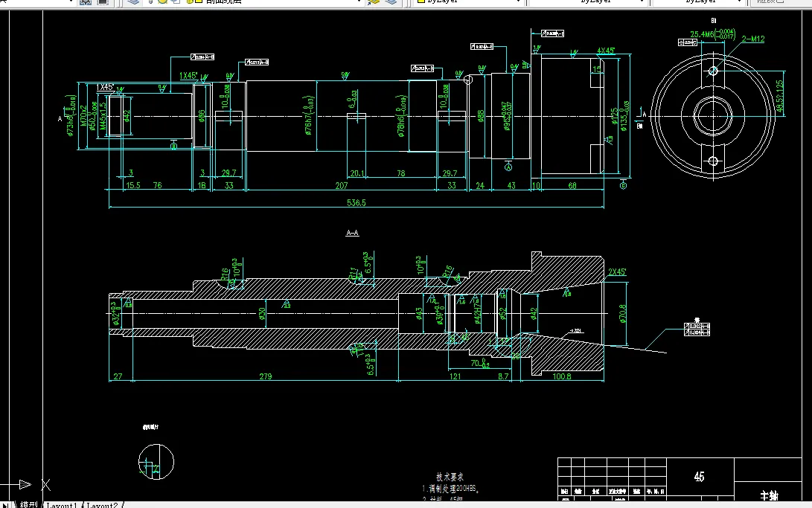Select the 279 dimension in section view

coord(266,376)
